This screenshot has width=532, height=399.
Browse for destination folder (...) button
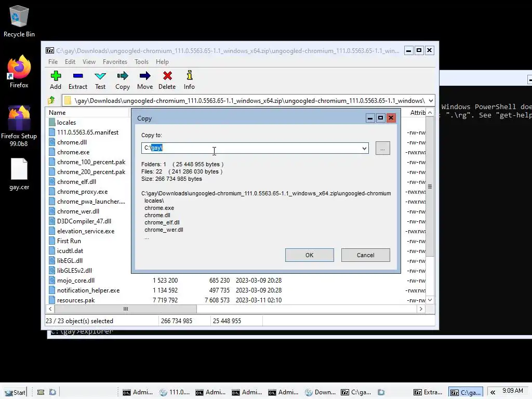(383, 148)
